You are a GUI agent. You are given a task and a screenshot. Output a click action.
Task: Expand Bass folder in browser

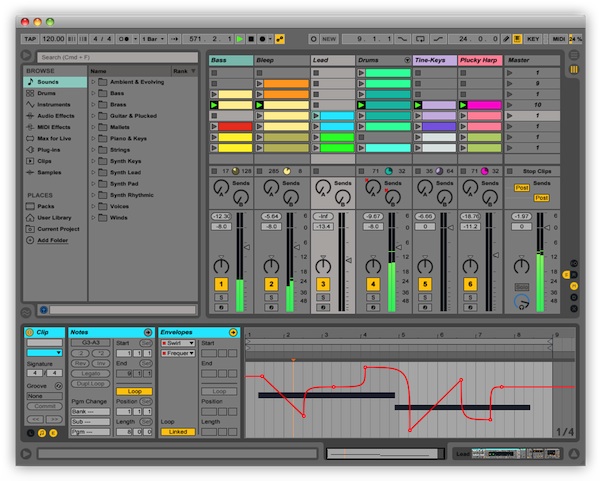click(93, 93)
